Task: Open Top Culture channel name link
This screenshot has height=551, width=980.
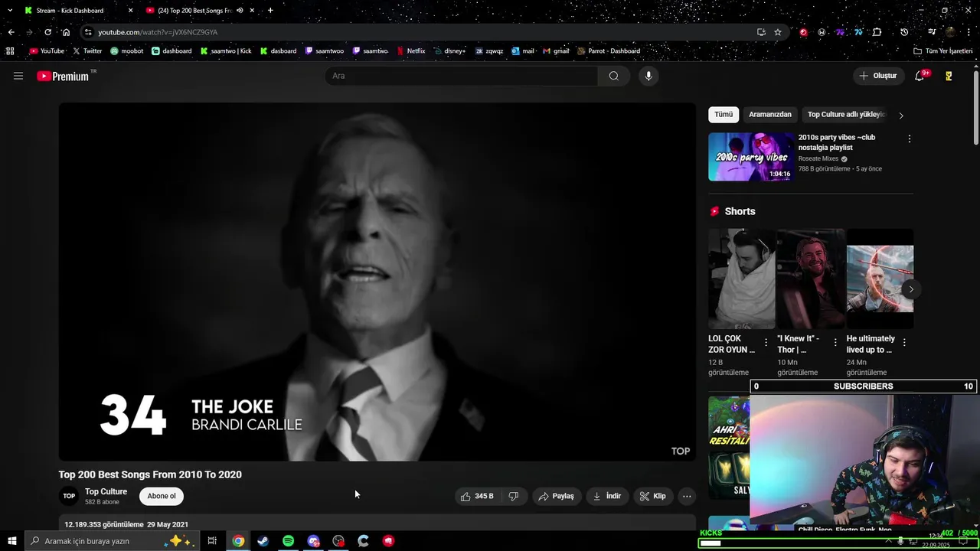Action: [x=106, y=492]
